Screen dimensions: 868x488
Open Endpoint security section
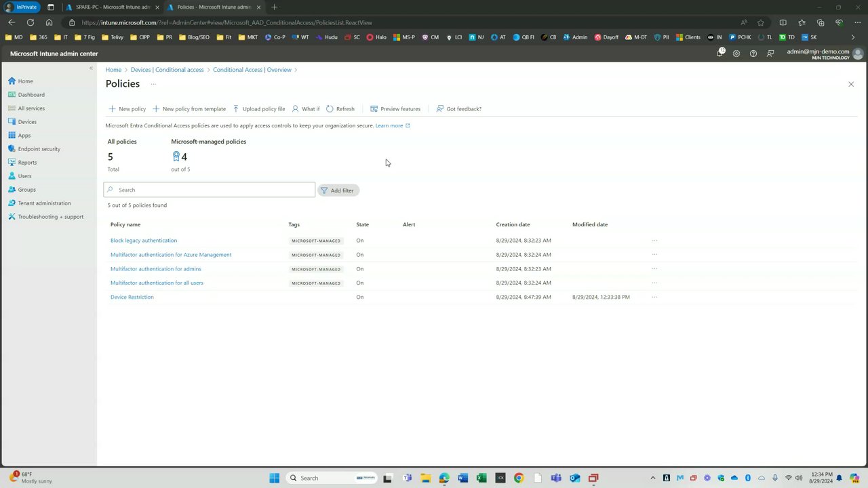pos(34,148)
